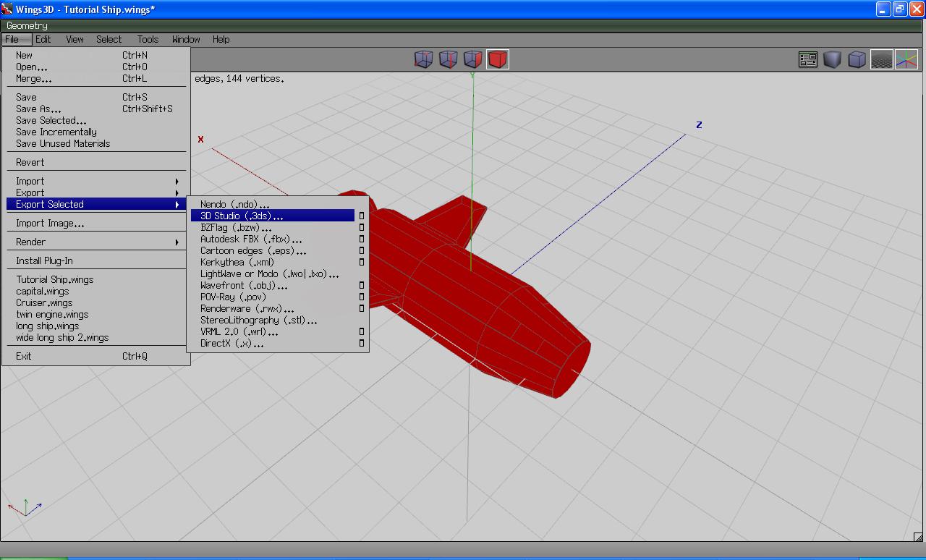
Task: Switch to edge selection mode cube icon
Action: point(448,59)
